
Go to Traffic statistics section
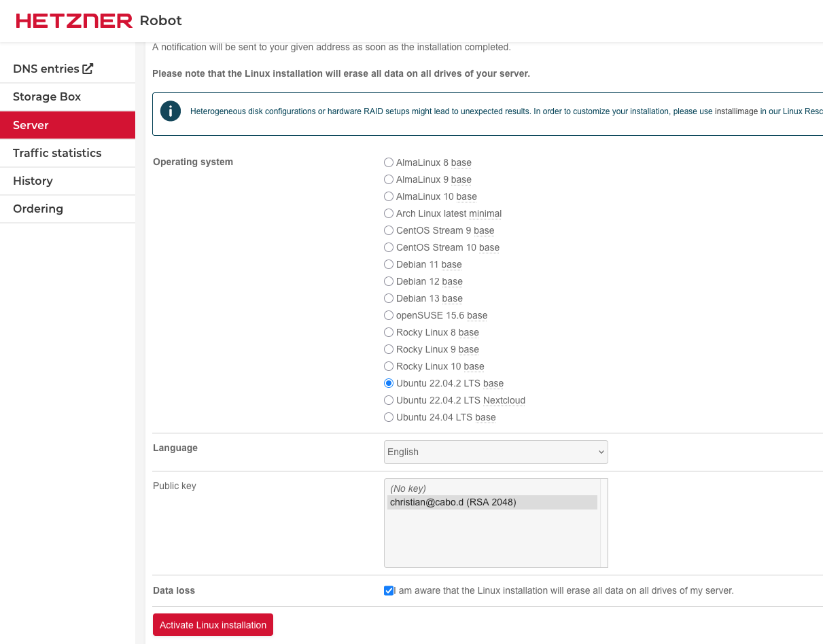tap(57, 153)
